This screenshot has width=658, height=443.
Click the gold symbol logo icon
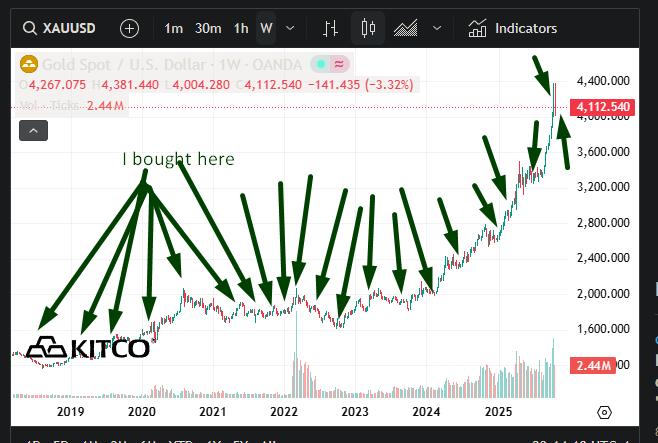click(x=29, y=64)
